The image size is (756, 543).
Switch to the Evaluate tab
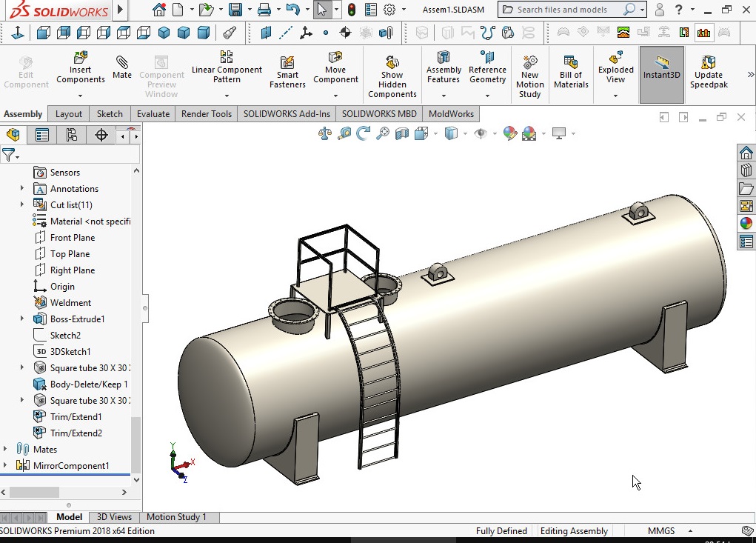153,114
